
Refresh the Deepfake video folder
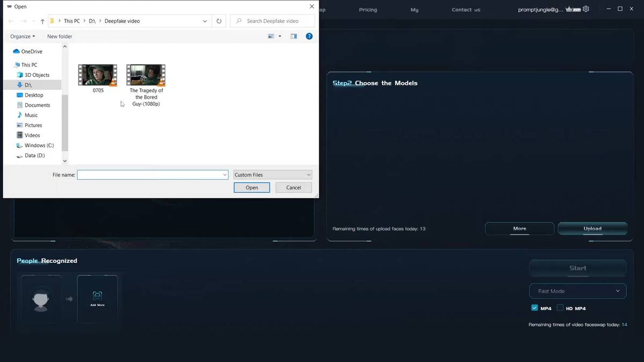click(218, 21)
